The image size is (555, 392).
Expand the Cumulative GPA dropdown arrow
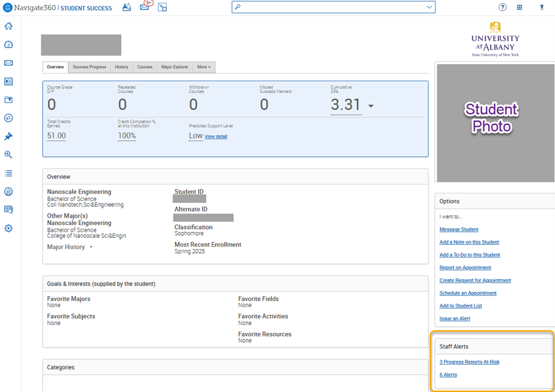(371, 106)
